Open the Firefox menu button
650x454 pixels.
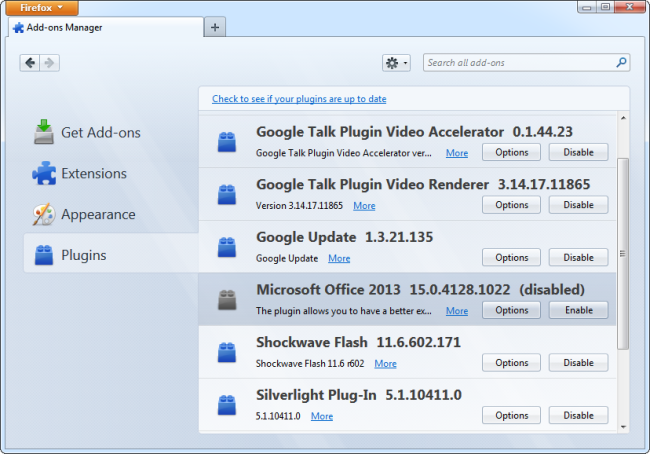click(x=42, y=8)
